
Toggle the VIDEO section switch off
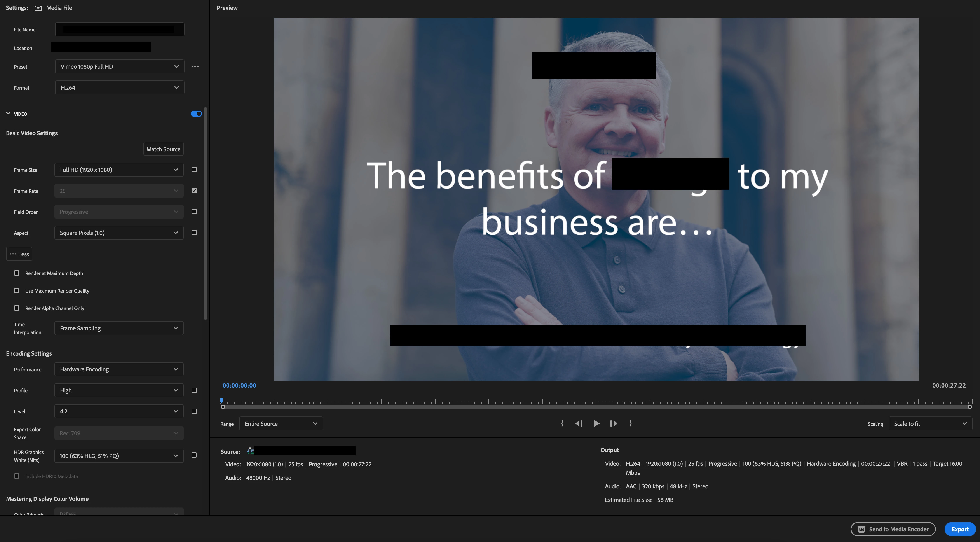coord(196,114)
